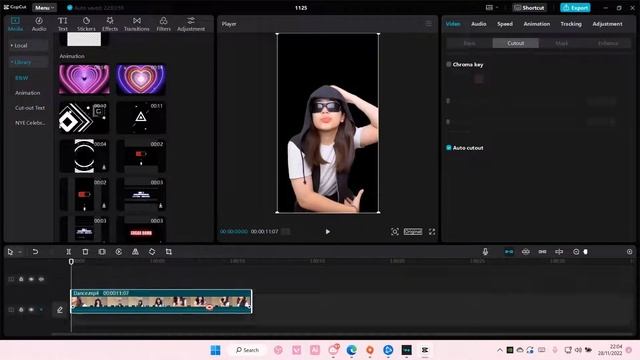Open the Media panel

click(16, 24)
